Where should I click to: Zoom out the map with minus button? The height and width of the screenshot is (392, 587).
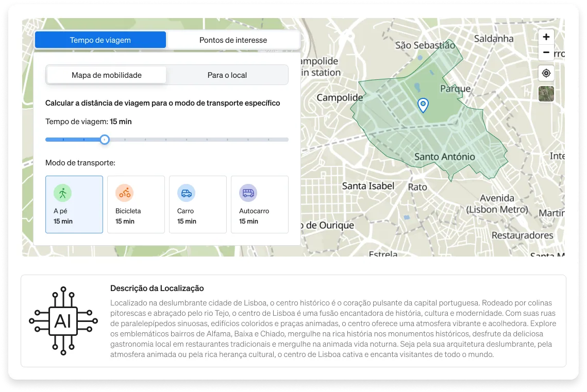pos(546,53)
